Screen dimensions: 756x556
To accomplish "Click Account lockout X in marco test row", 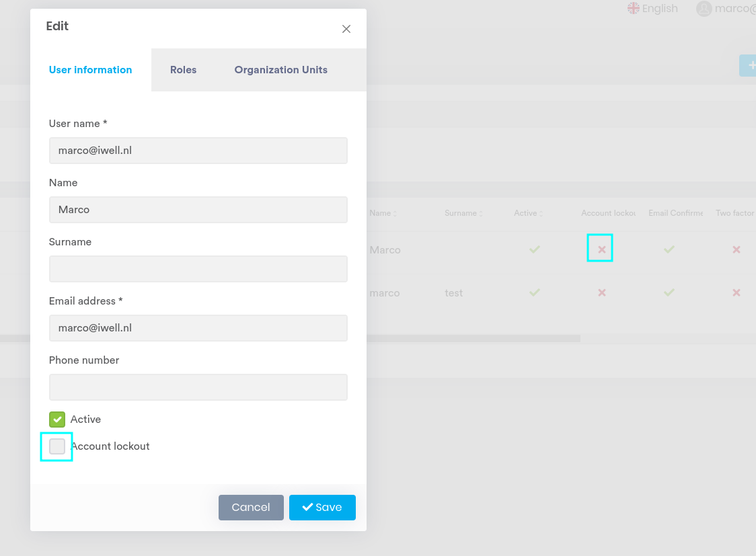I will [x=601, y=292].
